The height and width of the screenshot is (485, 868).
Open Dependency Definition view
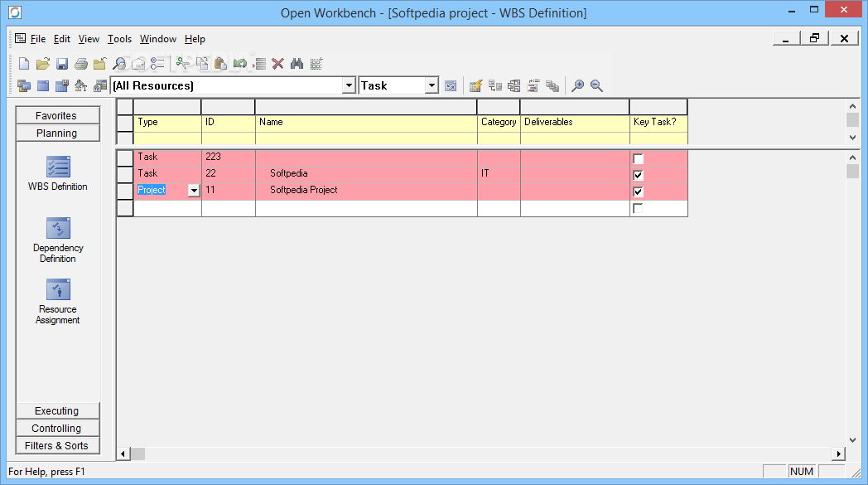58,240
